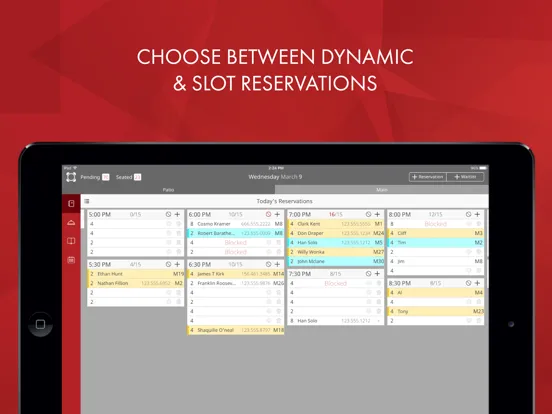Toggle the block clock on 5:30 PM slot
Viewport: 552px width, 414px height.
(168, 264)
